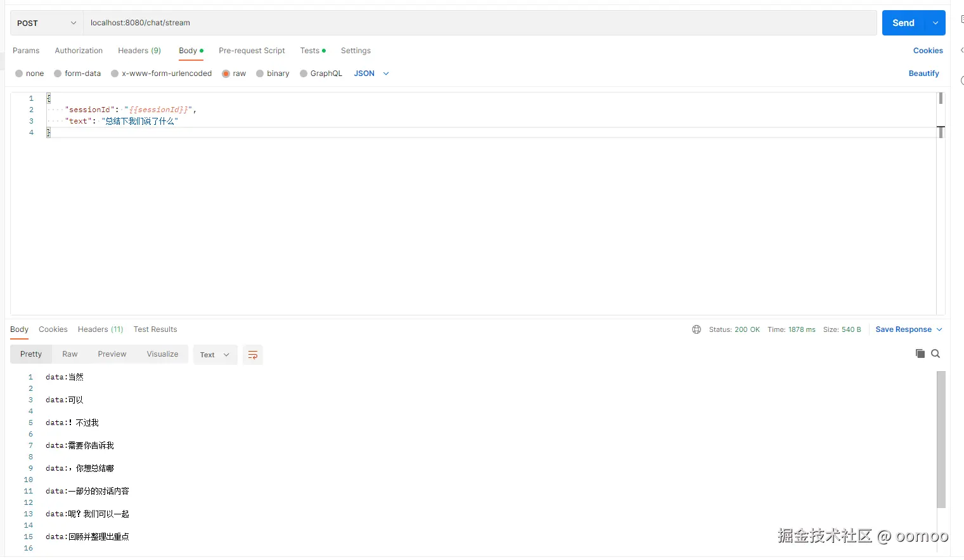
Task: Open the Cookies link near Send
Action: pyautogui.click(x=928, y=51)
